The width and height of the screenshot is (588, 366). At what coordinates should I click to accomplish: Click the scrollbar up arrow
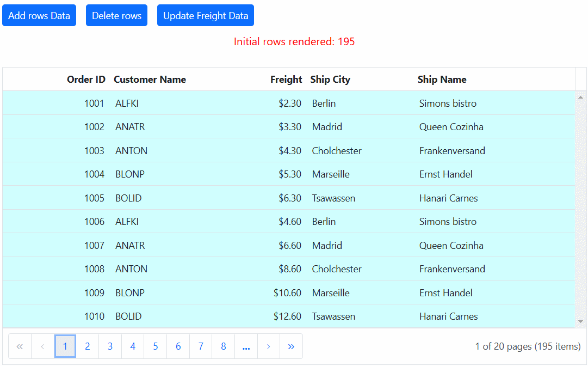(580, 96)
